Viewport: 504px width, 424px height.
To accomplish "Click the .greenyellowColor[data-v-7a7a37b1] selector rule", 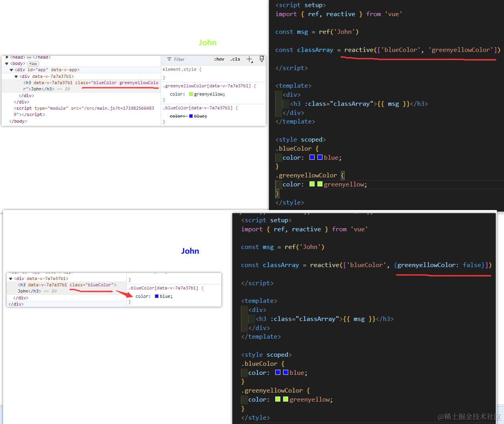I will point(207,86).
